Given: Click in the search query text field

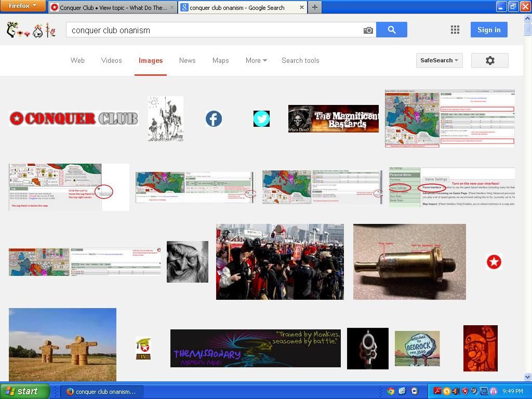Looking at the screenshot, I should [x=213, y=30].
